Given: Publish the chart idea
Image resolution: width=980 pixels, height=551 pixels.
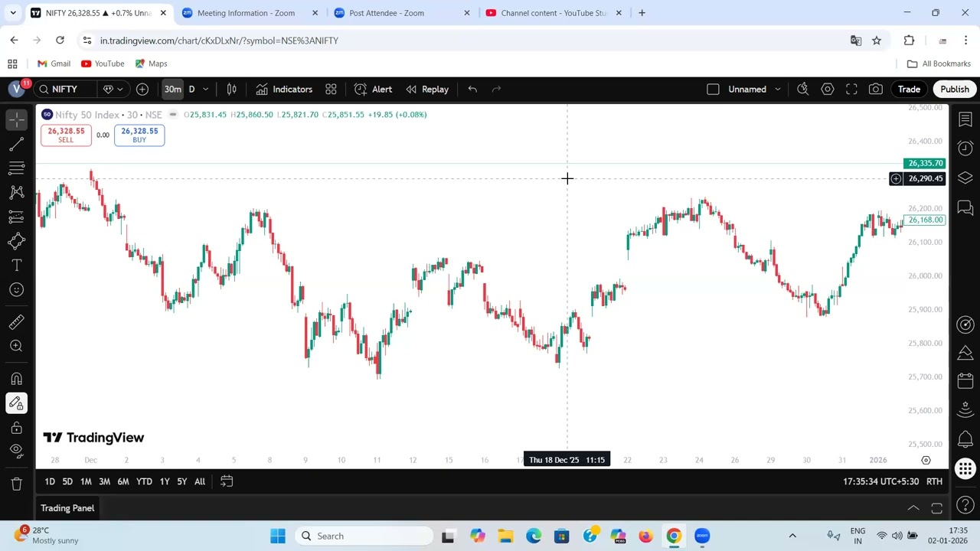Looking at the screenshot, I should 955,90.
